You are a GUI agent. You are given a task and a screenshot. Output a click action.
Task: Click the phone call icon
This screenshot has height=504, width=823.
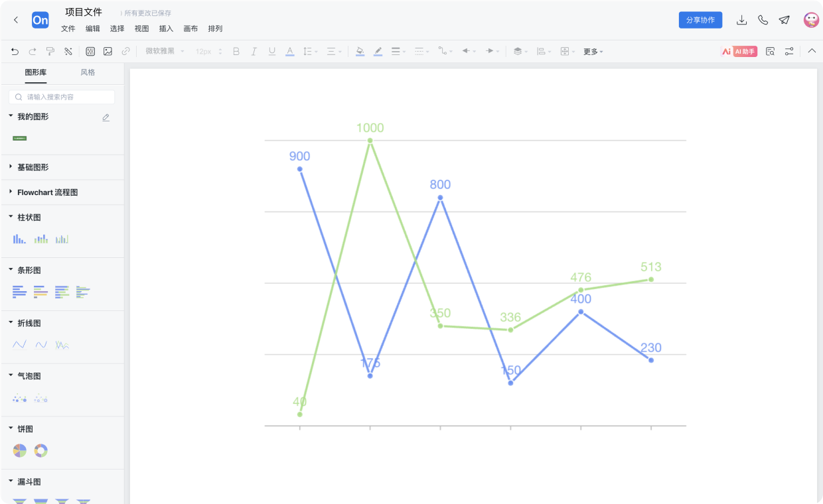(763, 20)
